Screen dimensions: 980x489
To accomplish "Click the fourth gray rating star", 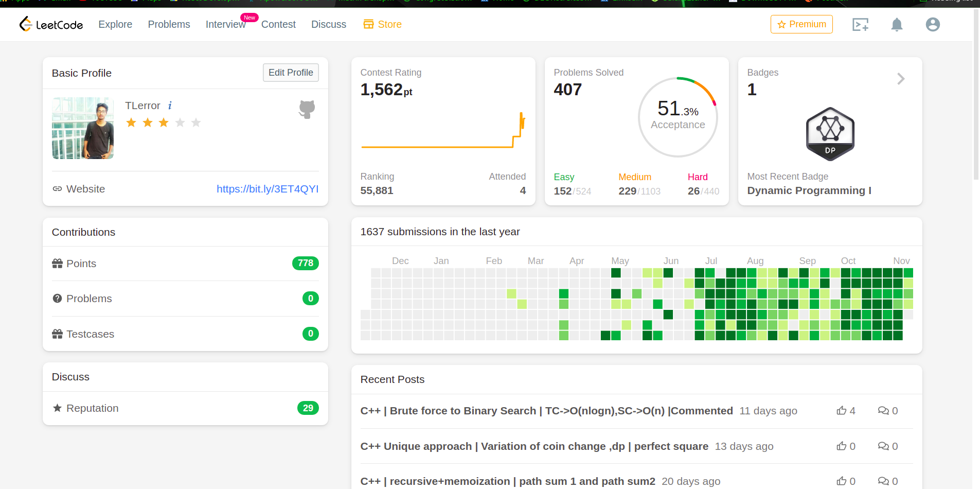I will [180, 123].
